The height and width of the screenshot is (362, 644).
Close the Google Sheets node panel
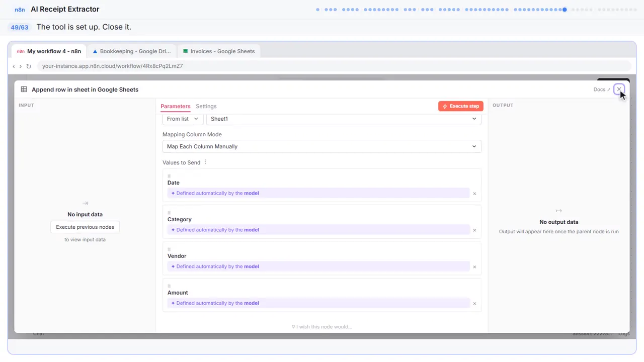pyautogui.click(x=619, y=89)
